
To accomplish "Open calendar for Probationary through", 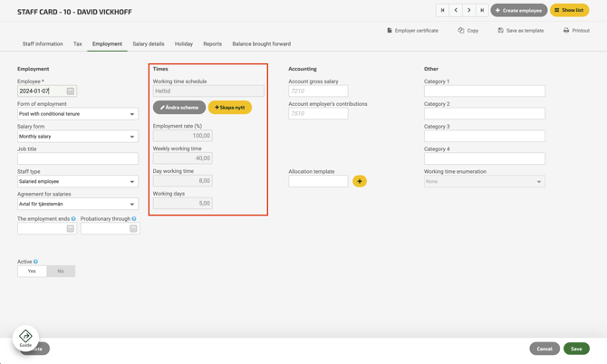I will coord(133,228).
